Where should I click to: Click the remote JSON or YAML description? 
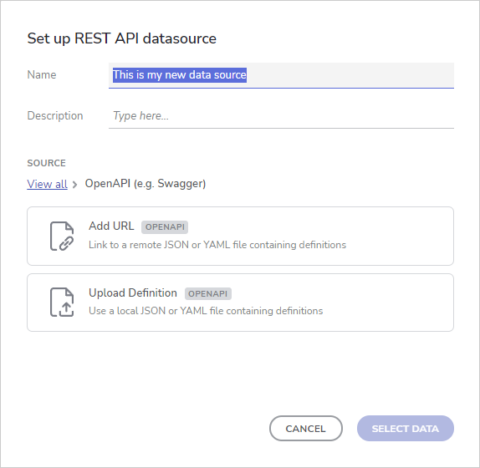[217, 245]
